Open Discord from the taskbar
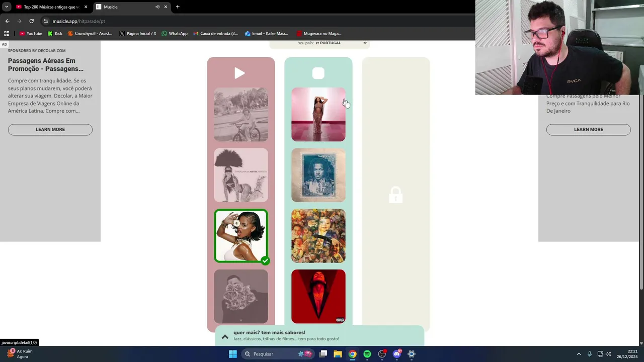644x362 pixels. click(x=396, y=354)
